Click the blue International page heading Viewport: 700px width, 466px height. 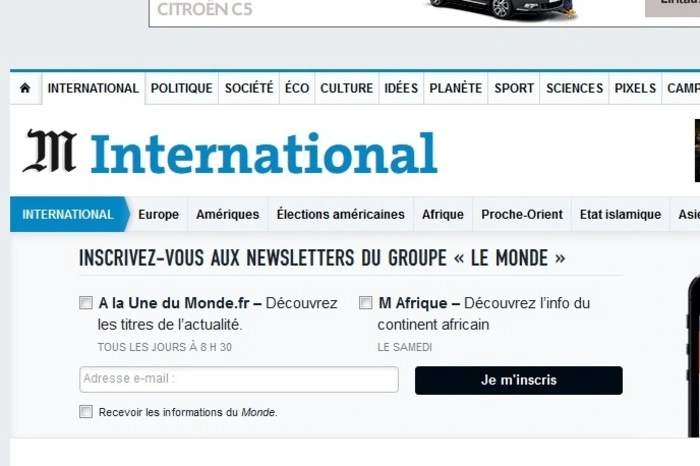point(264,153)
